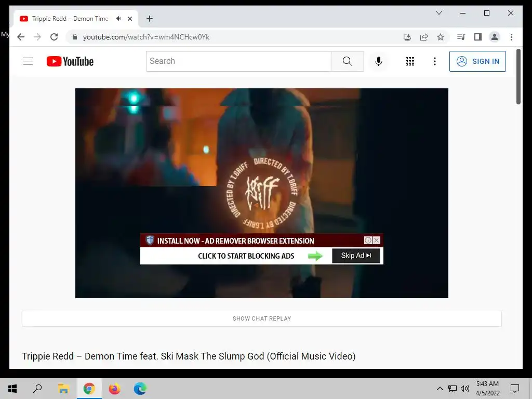This screenshot has width=532, height=399.
Task: Click Skip Ad button
Action: [x=356, y=256]
